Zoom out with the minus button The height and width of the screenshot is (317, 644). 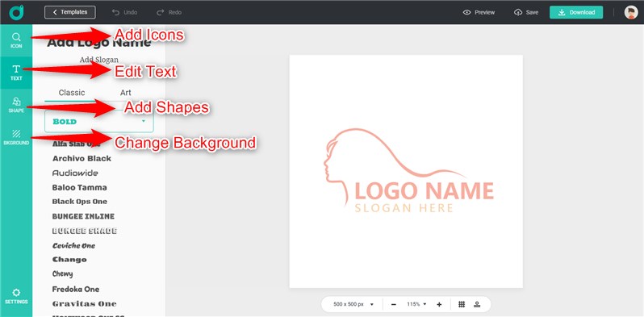[394, 304]
